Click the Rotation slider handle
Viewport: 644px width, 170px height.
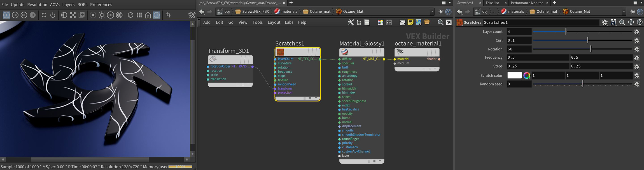[591, 49]
